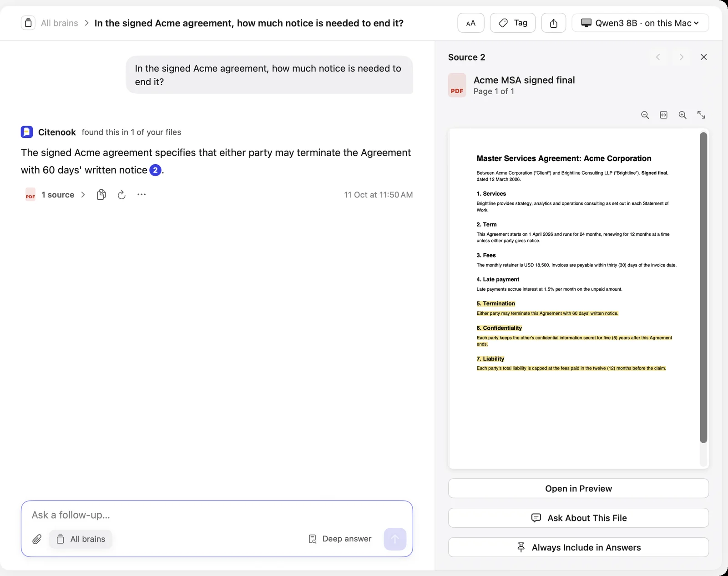Image resolution: width=728 pixels, height=576 pixels.
Task: Click the citation badge number 2
Action: coord(155,170)
